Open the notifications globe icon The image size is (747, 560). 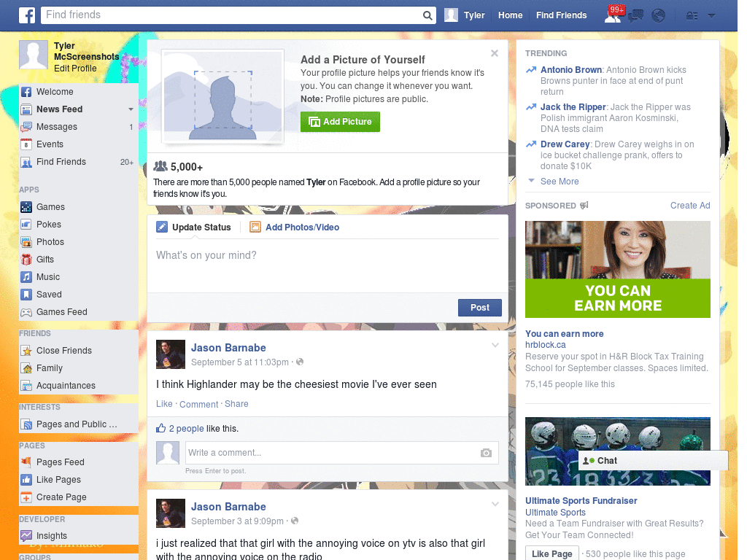pos(659,16)
